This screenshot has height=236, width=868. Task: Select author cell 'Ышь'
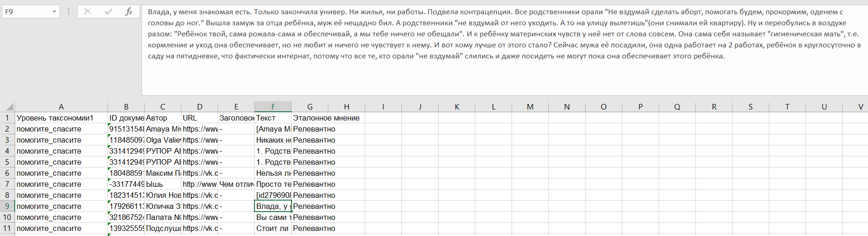click(163, 184)
